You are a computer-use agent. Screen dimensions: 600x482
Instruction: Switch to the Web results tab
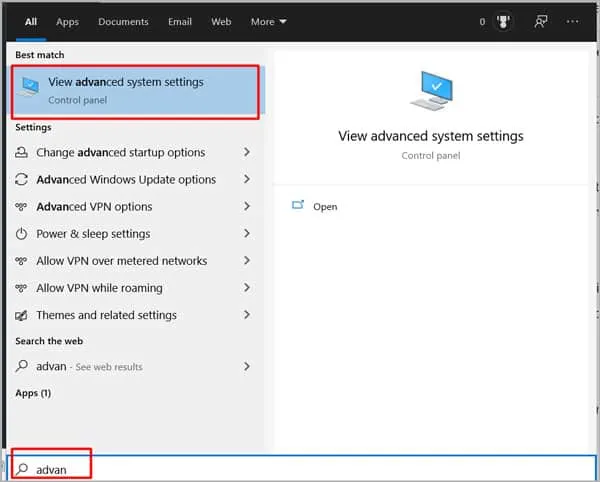pyautogui.click(x=221, y=22)
